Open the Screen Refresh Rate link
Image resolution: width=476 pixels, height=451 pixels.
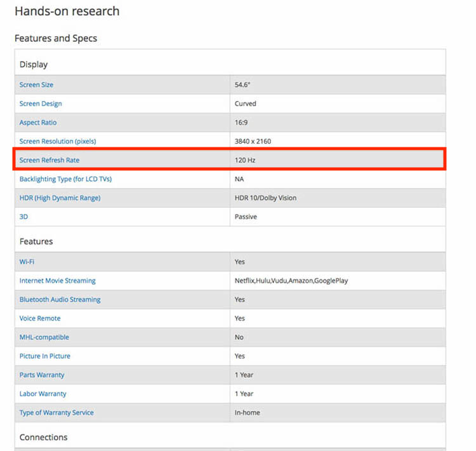[x=50, y=160]
